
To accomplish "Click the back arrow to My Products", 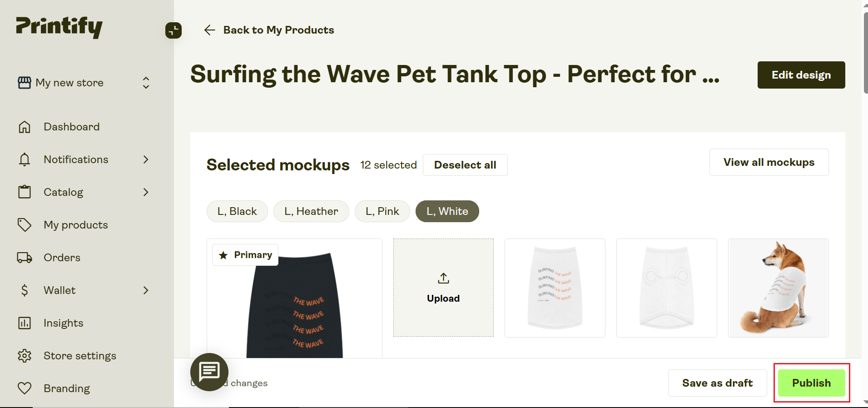I will click(x=209, y=30).
